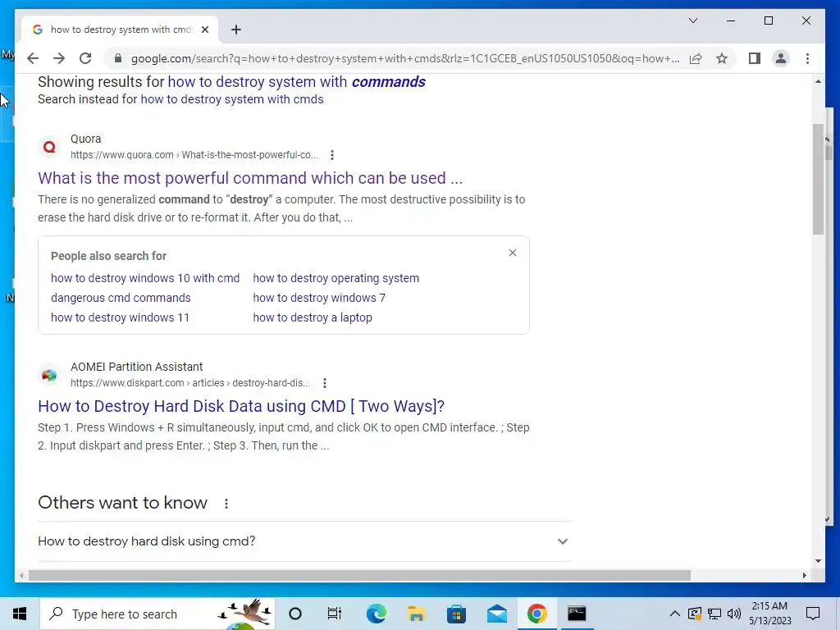The width and height of the screenshot is (840, 630).
Task: Open 'How to Destroy Hard Disk Data using CMD' result
Action: point(241,406)
